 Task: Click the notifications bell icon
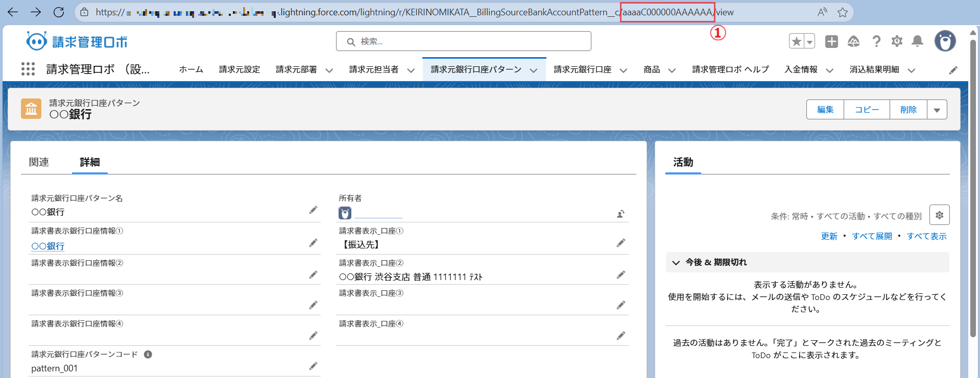[x=917, y=41]
